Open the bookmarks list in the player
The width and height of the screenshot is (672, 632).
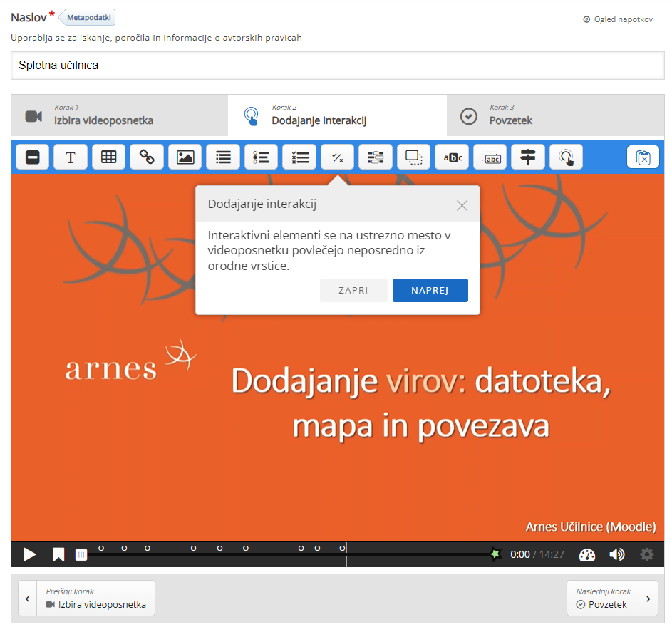pyautogui.click(x=58, y=554)
